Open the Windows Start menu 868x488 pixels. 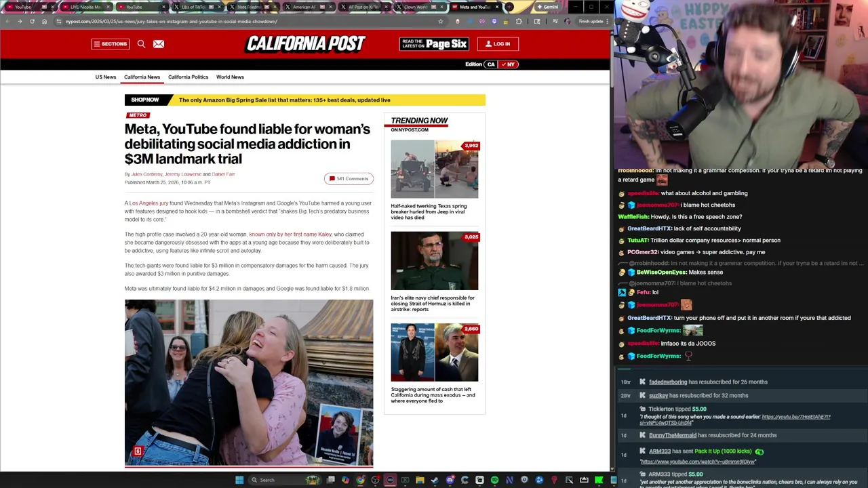tap(239, 480)
